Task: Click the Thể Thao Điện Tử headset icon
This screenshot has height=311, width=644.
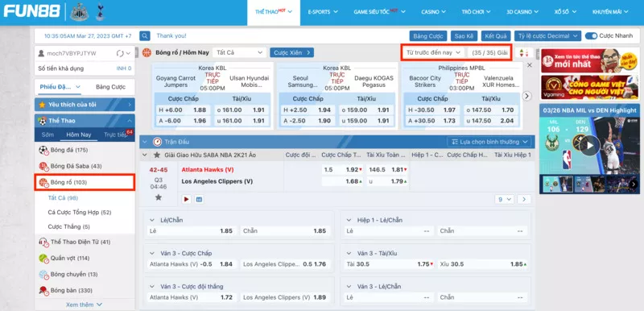Action: coord(43,242)
